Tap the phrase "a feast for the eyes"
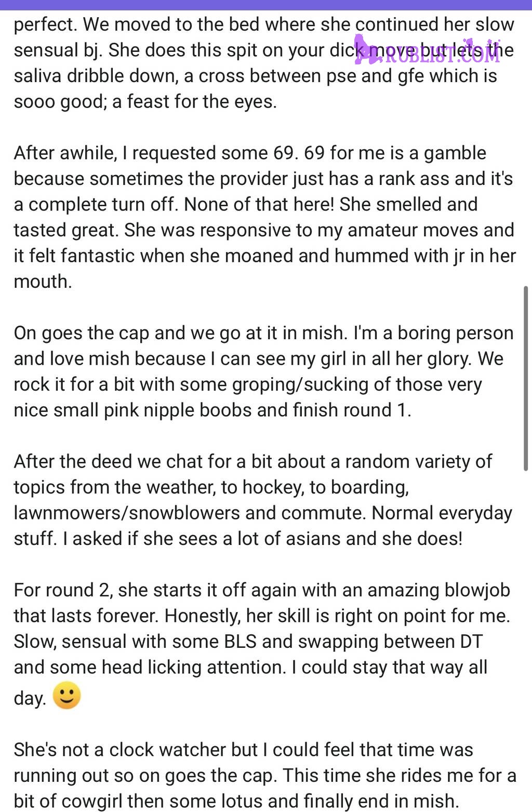 pyautogui.click(x=194, y=102)
